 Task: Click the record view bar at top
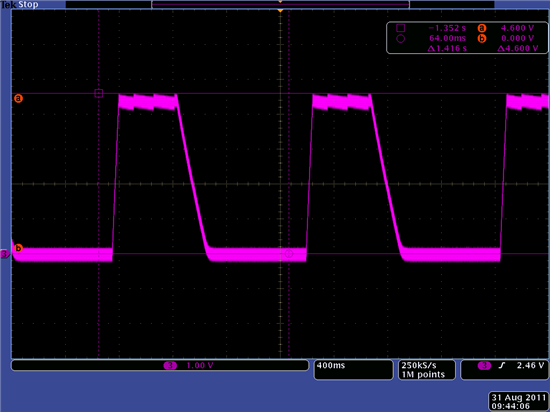tap(280, 5)
